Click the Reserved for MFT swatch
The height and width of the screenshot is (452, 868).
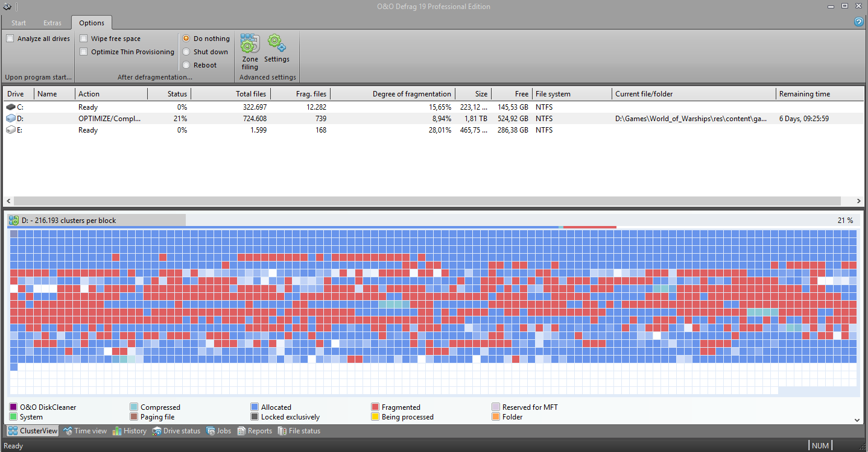pos(496,407)
